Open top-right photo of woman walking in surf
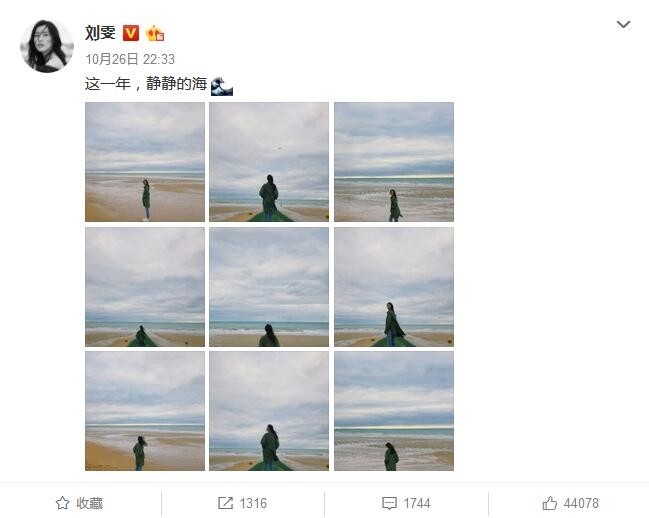 click(x=394, y=162)
